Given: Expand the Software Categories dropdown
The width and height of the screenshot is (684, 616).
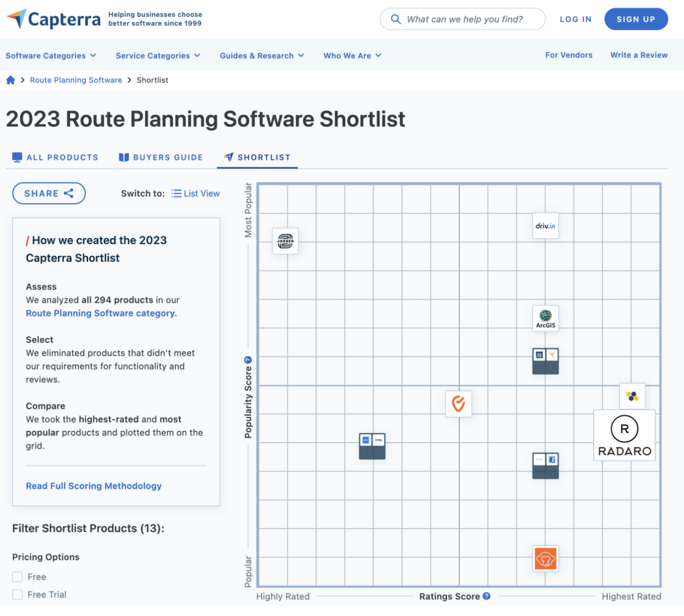Looking at the screenshot, I should pos(51,55).
